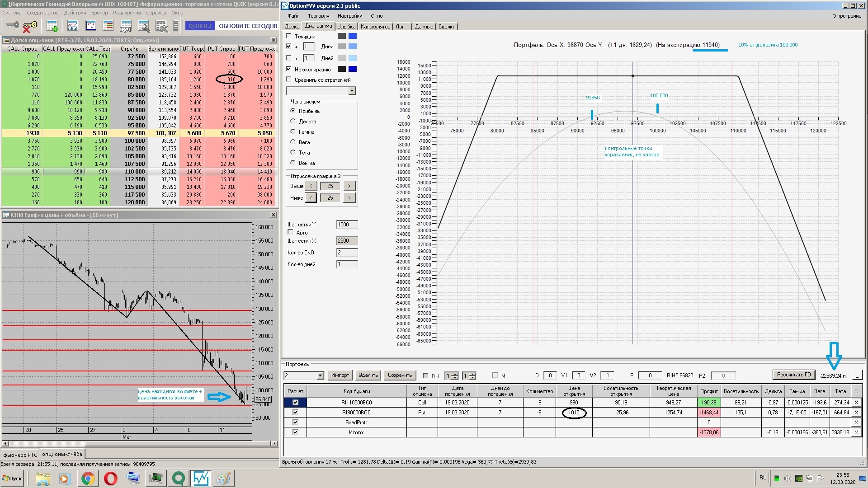Image resolution: width=868 pixels, height=488 pixels.
Task: Click the deals table icon with handshake
Action: click(126, 26)
